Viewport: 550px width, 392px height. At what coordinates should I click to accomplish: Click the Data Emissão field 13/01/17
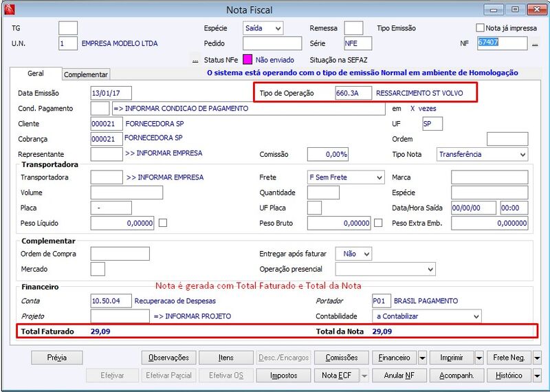point(111,94)
